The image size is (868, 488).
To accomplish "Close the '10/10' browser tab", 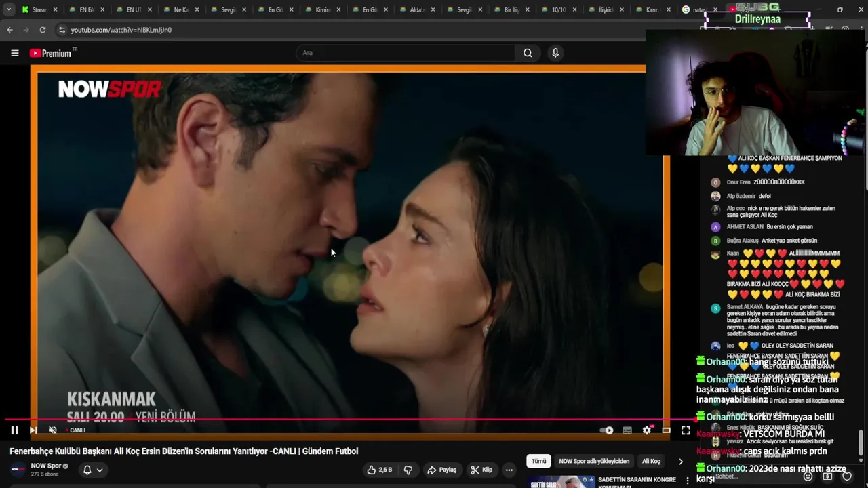I will [574, 9].
